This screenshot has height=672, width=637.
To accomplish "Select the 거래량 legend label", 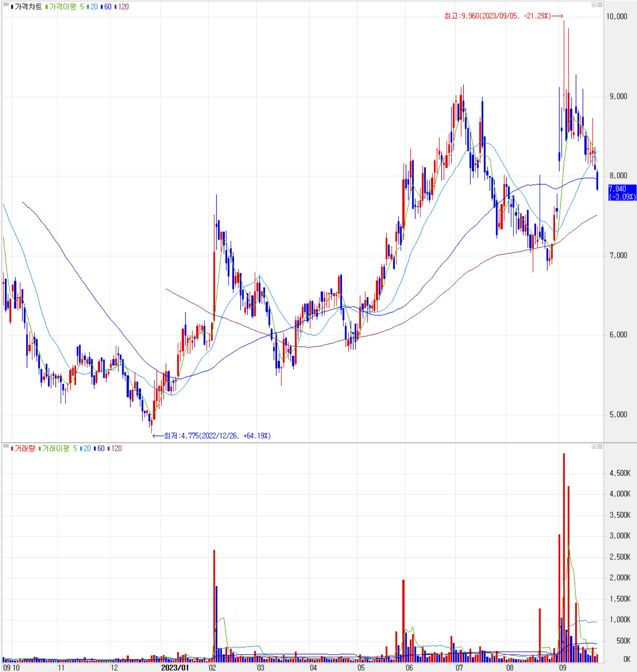I will 24,448.
